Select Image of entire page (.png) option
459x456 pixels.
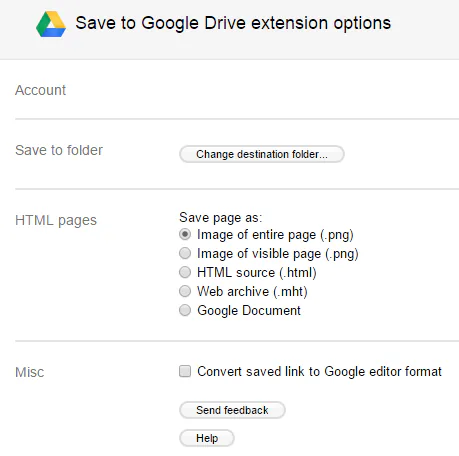tap(185, 234)
